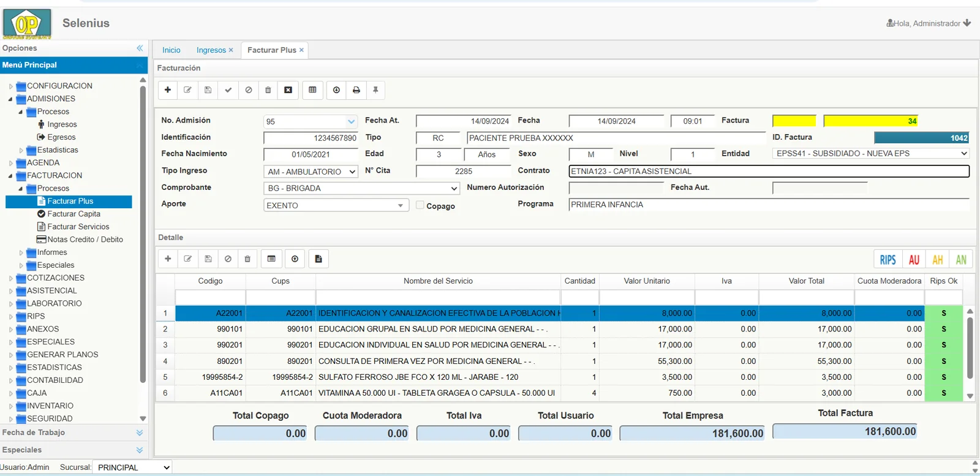
Task: Open the Entidad EPSS41 dropdown
Action: click(x=871, y=154)
